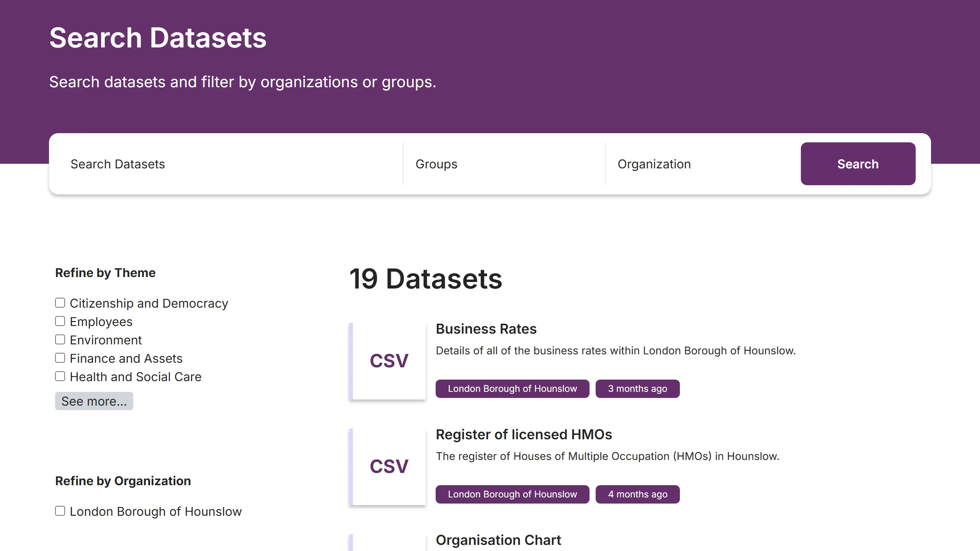Open the Organisation Chart dataset link
This screenshot has height=551, width=980.
pos(498,540)
